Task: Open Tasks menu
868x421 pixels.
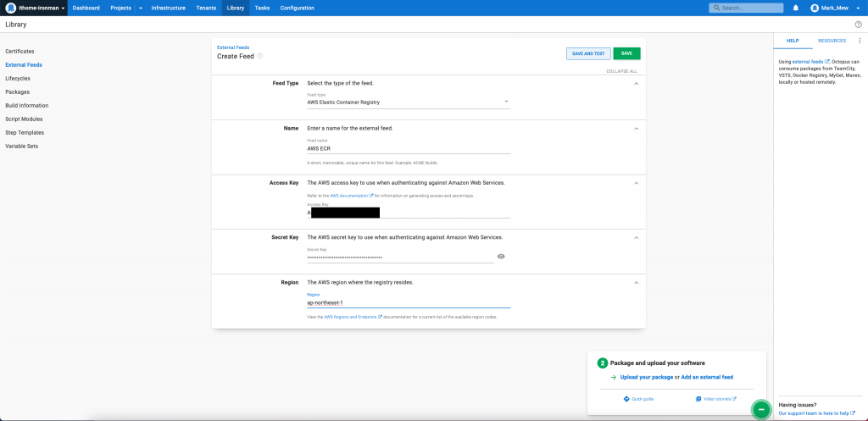Action: (262, 8)
